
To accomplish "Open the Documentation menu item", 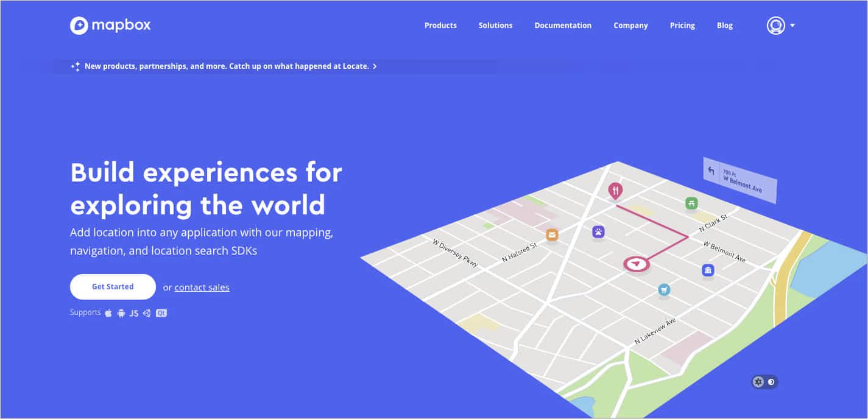I will (563, 25).
